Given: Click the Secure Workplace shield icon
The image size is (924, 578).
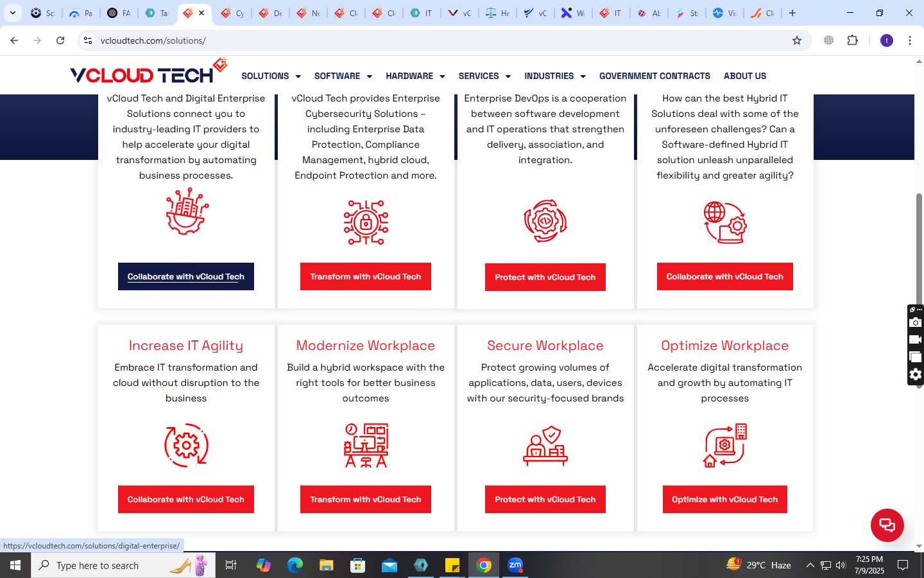Looking at the screenshot, I should [545, 445].
